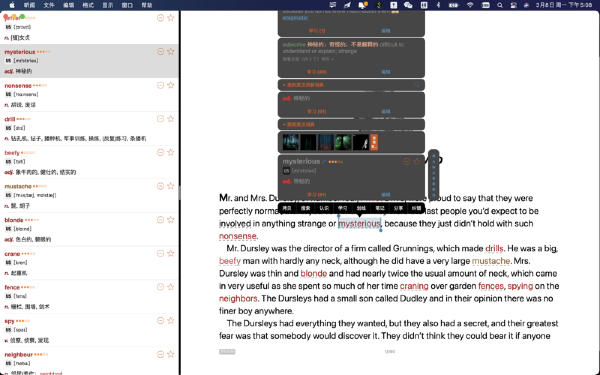Play US pronunciation in the mysterious popup card
This screenshot has width=600, height=375.
[286, 171]
